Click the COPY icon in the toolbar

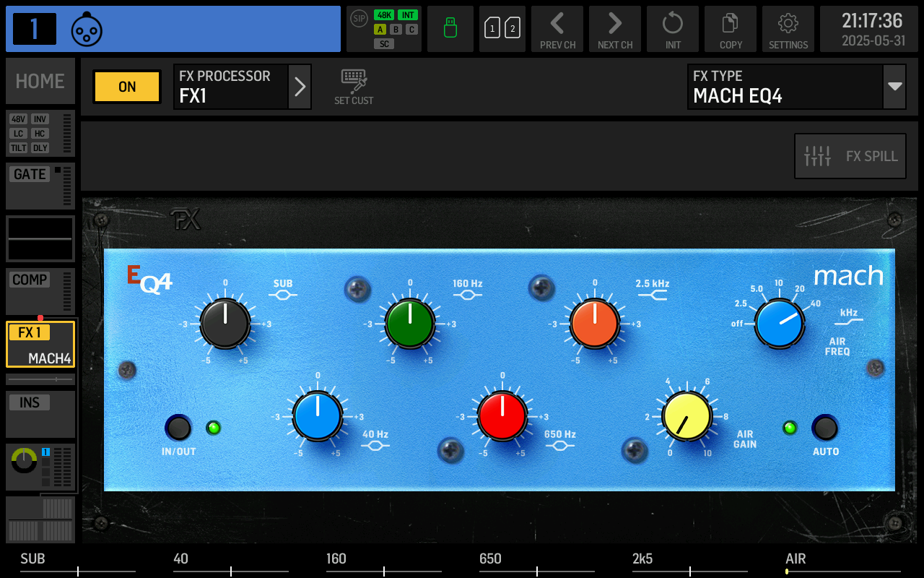(x=730, y=29)
